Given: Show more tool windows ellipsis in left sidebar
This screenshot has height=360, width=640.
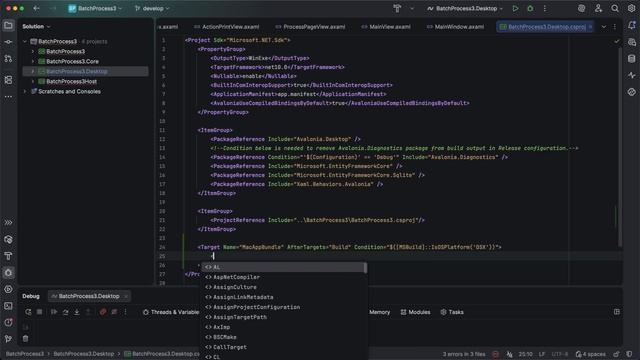Looking at the screenshot, I should point(8,97).
